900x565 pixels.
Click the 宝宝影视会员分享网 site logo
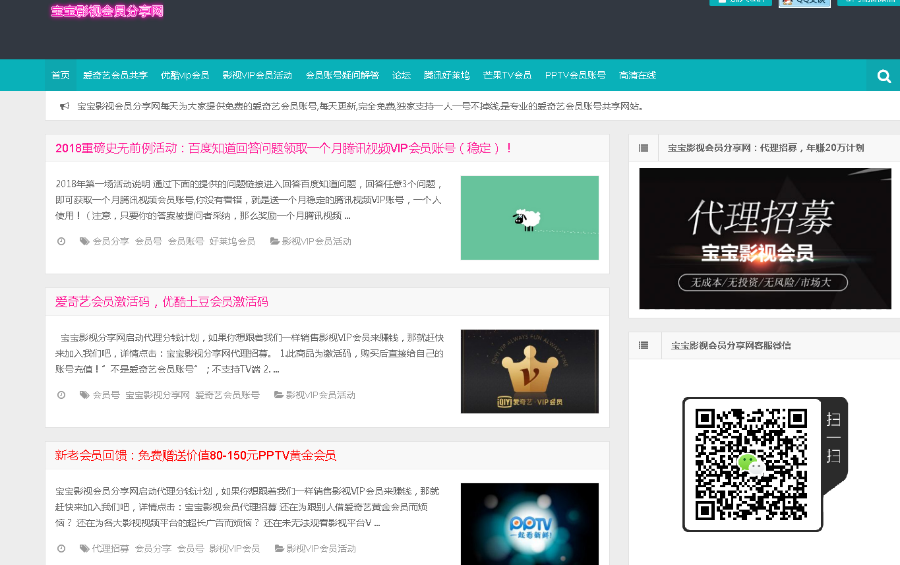(x=107, y=11)
